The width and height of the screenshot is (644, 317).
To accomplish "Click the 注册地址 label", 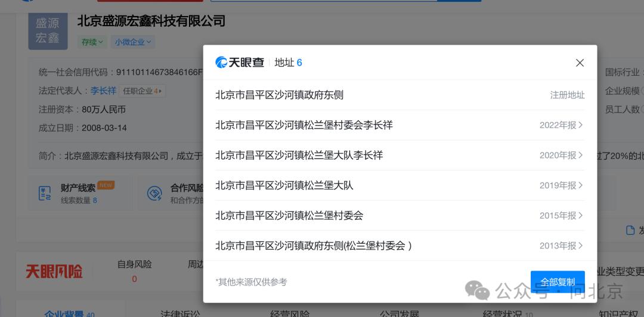I will [x=567, y=95].
